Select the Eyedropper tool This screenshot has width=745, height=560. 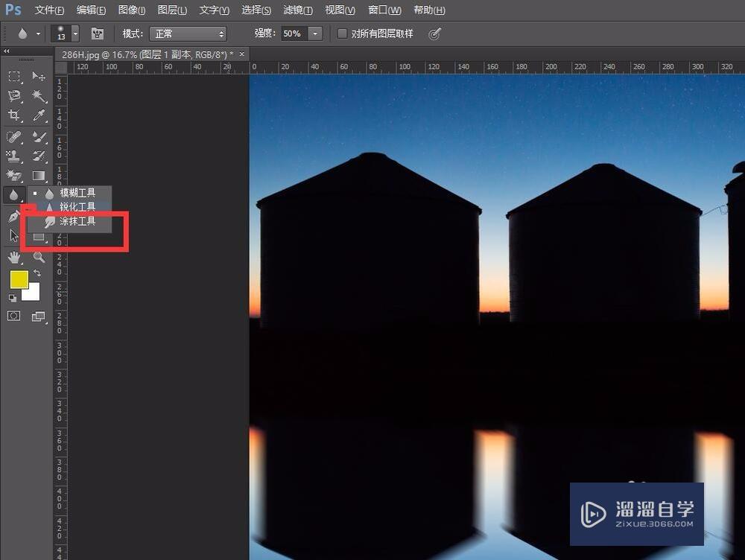click(x=39, y=115)
